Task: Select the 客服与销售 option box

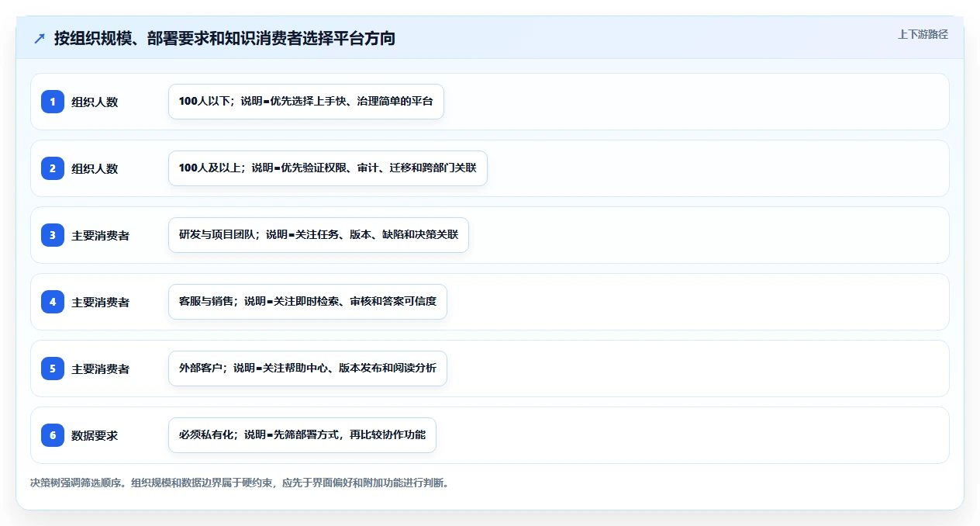Action: click(308, 302)
